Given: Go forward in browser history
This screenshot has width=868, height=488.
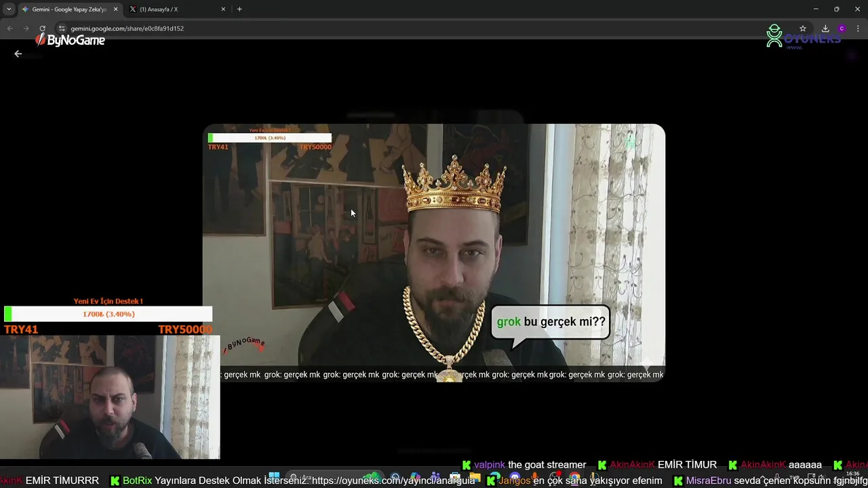Looking at the screenshot, I should pyautogui.click(x=26, y=28).
